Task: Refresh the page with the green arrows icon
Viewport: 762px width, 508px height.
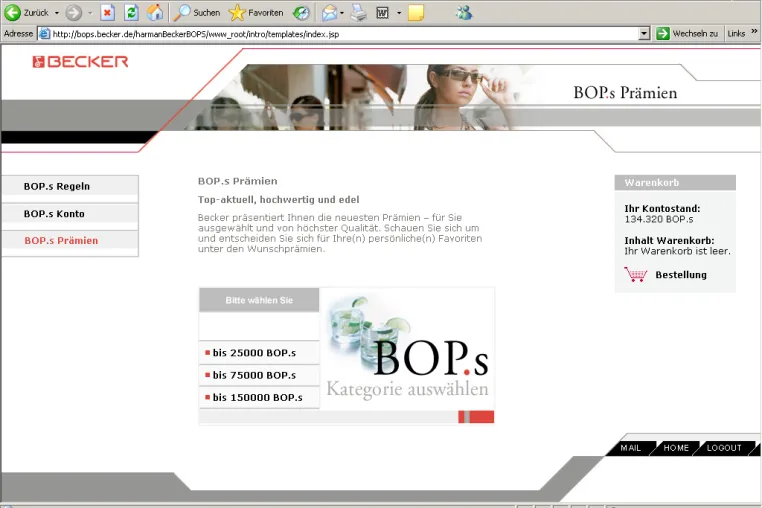Action: click(131, 13)
